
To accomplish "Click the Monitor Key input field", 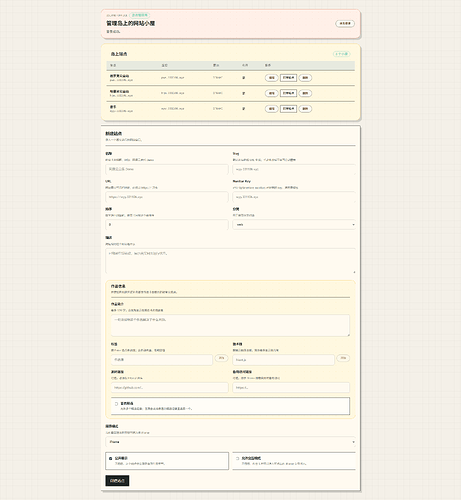I will tap(294, 197).
